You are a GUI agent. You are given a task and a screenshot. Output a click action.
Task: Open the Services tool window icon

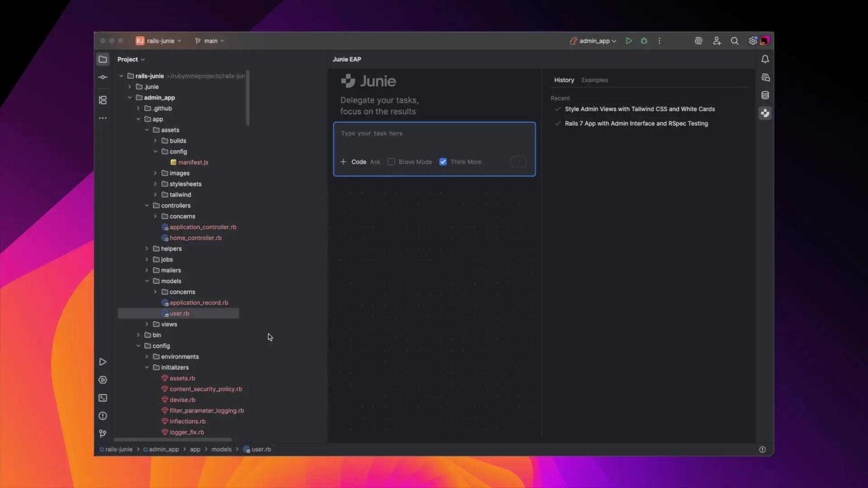(x=103, y=380)
